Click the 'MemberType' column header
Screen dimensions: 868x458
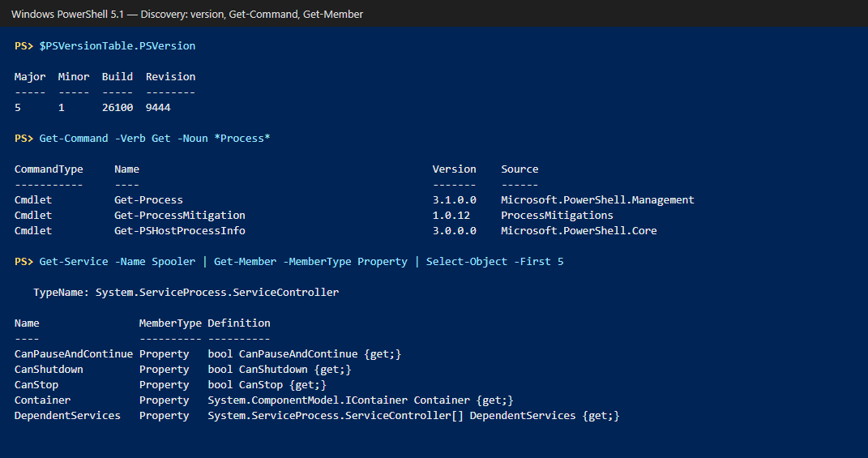[x=170, y=323]
